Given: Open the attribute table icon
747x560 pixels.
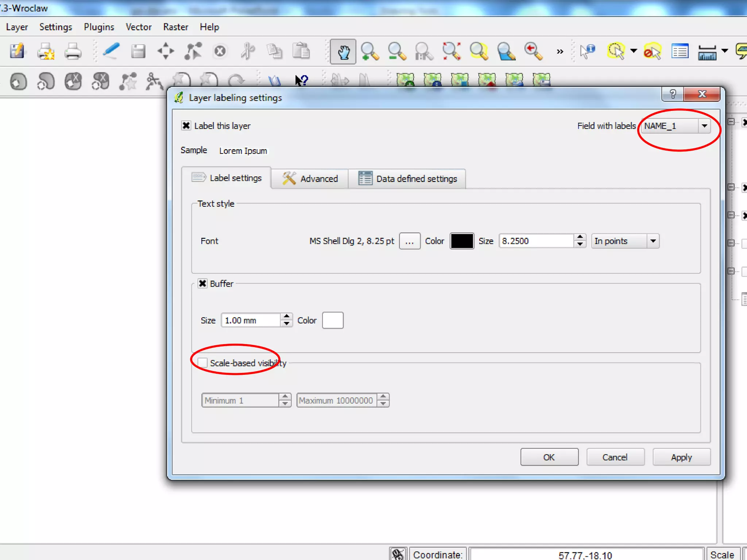Looking at the screenshot, I should (680, 51).
